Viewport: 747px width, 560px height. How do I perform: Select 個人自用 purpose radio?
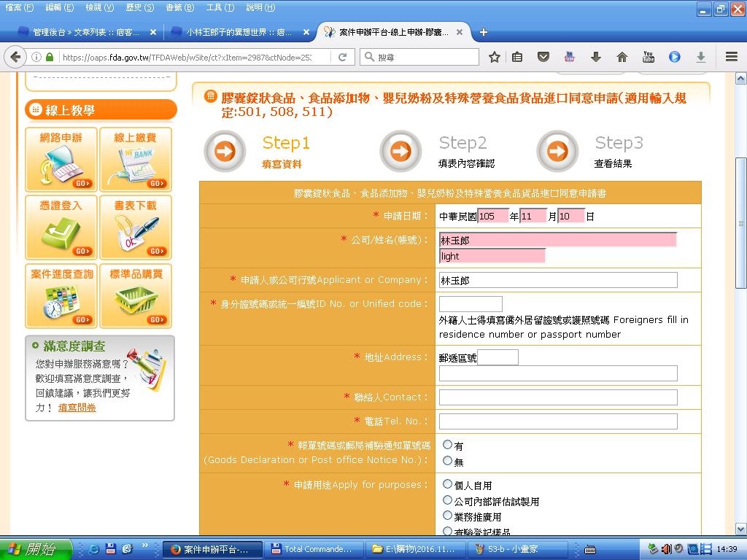click(447, 484)
